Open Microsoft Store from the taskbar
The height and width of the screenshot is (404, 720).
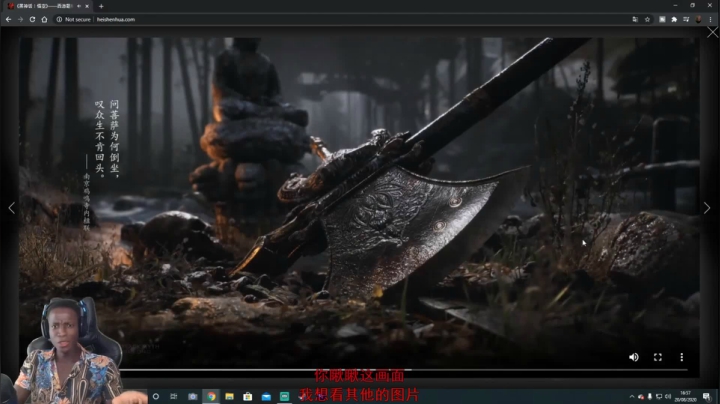click(248, 396)
